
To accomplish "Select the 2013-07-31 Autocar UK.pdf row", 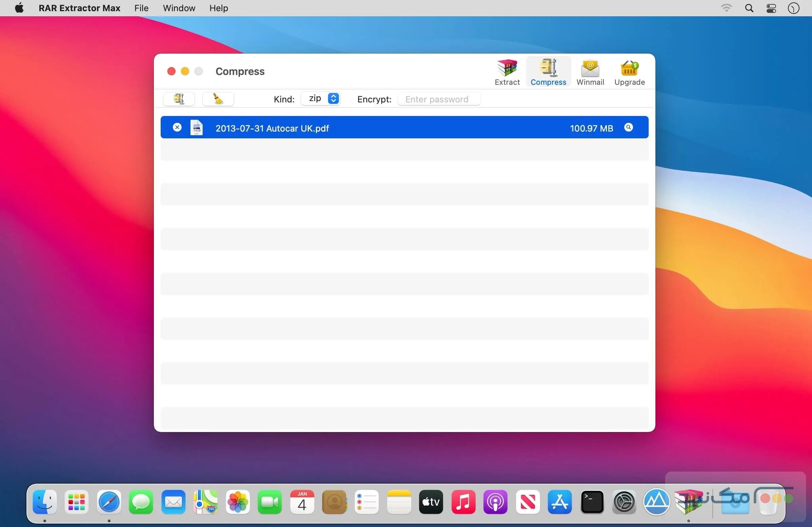I will tap(375, 128).
